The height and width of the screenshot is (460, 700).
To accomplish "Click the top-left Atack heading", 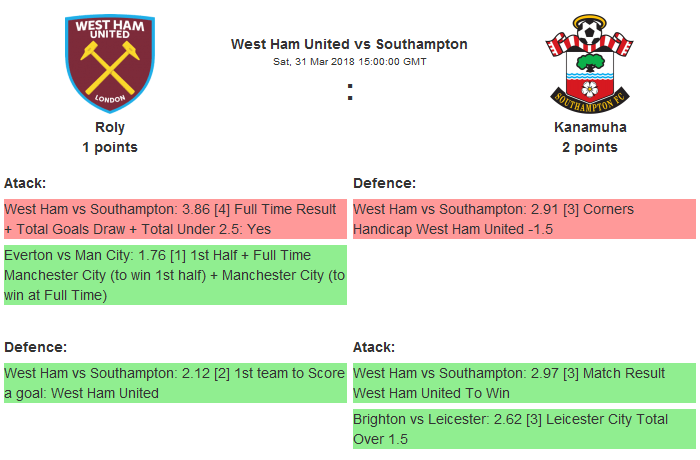I will pos(25,183).
